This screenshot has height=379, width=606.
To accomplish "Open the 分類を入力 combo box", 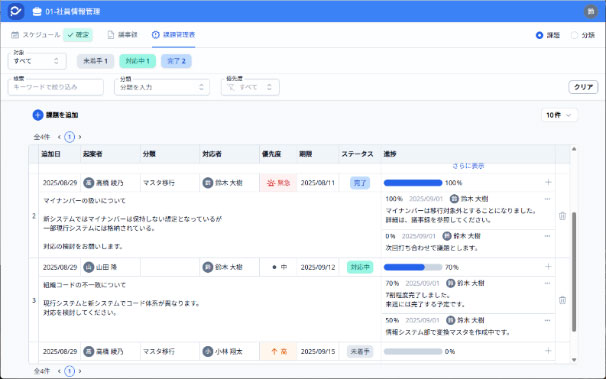I will [x=162, y=87].
